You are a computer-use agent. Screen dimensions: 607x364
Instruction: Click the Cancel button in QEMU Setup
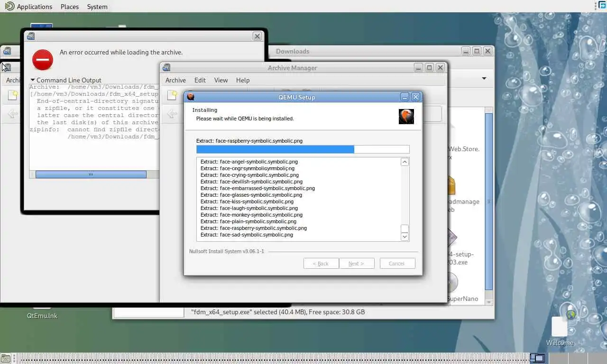tap(397, 264)
